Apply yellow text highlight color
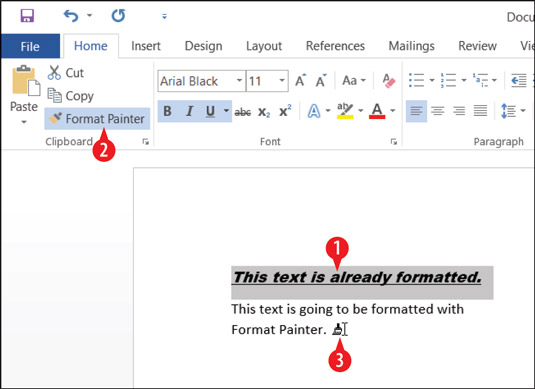535x389 pixels. 345,111
